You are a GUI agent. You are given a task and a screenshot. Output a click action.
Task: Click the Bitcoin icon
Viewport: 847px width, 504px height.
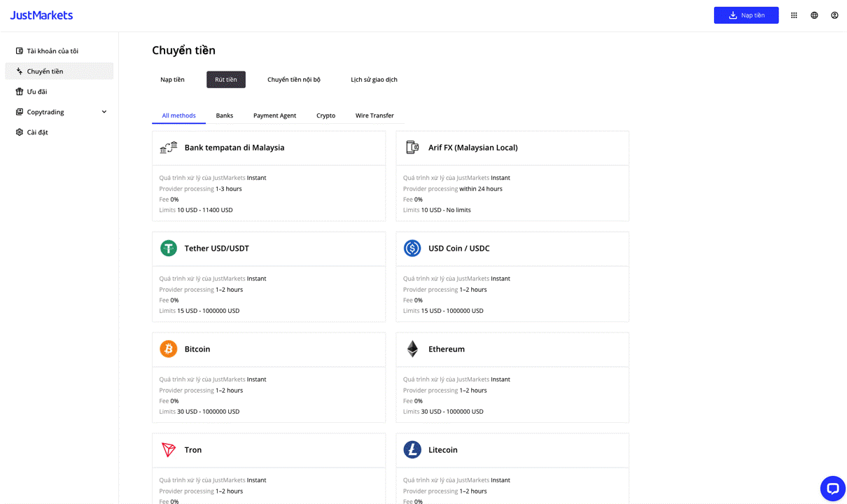169,349
